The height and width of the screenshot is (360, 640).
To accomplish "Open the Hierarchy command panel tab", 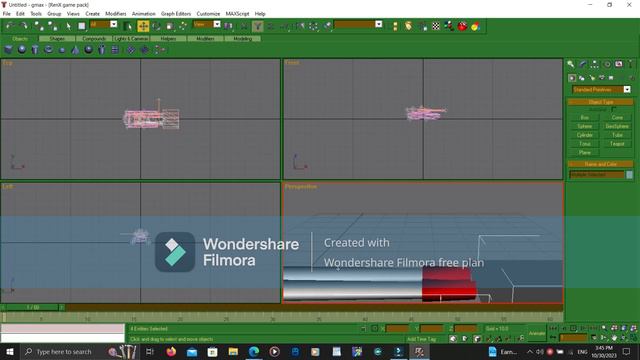I will pos(595,64).
